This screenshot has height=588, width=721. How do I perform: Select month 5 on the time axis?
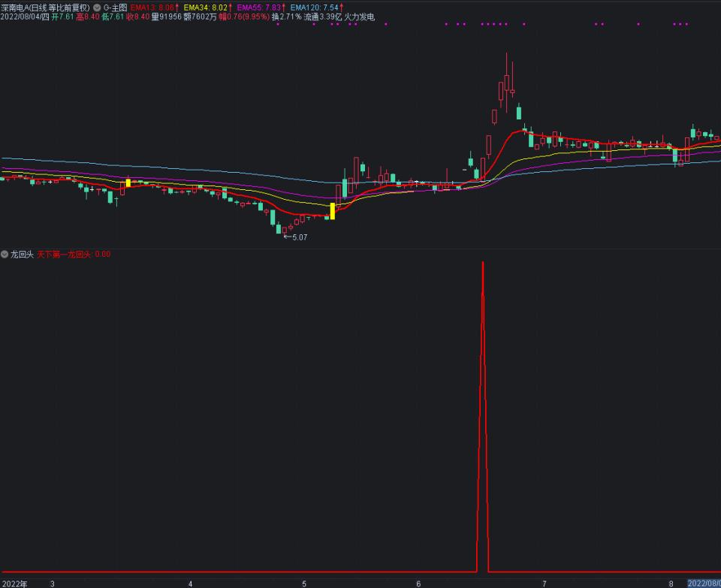pos(304,583)
